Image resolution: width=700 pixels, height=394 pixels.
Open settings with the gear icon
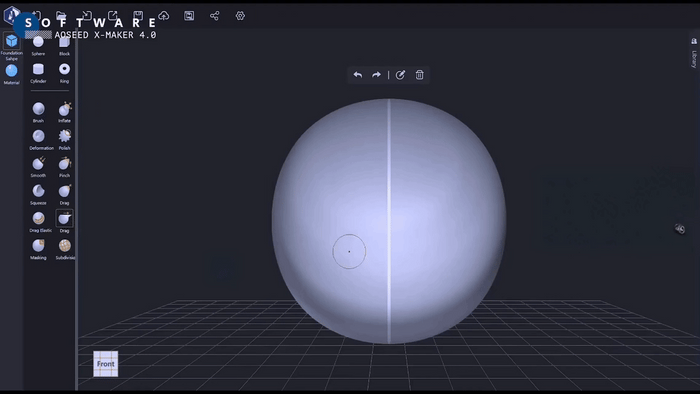tap(240, 16)
